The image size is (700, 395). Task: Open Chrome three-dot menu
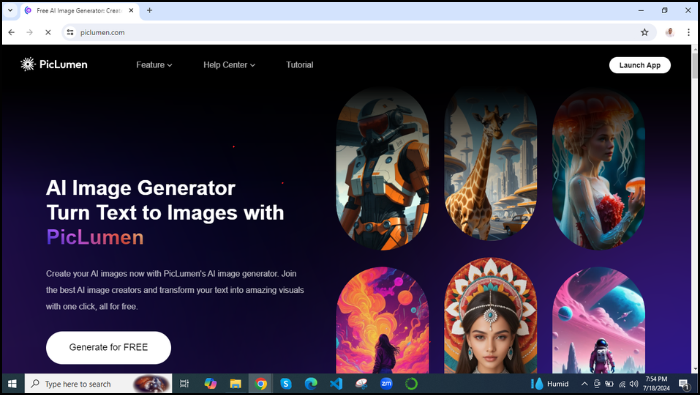688,32
